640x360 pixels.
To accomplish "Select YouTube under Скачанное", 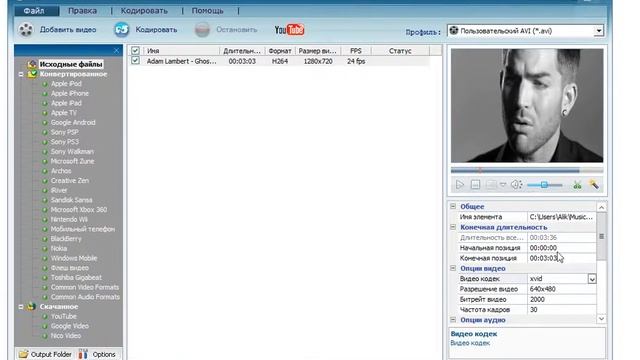I will tap(64, 316).
